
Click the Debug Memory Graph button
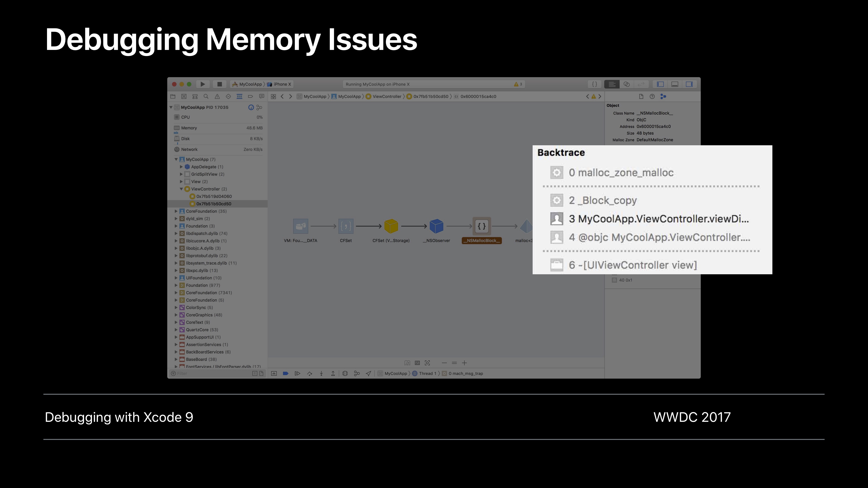point(356,373)
